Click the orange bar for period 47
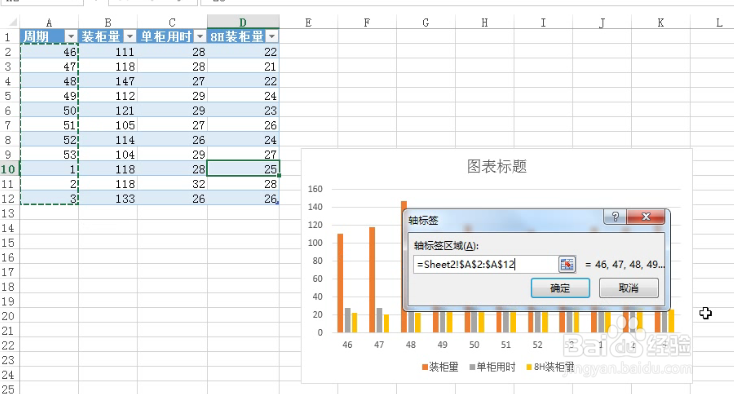This screenshot has width=734, height=394. click(372, 280)
